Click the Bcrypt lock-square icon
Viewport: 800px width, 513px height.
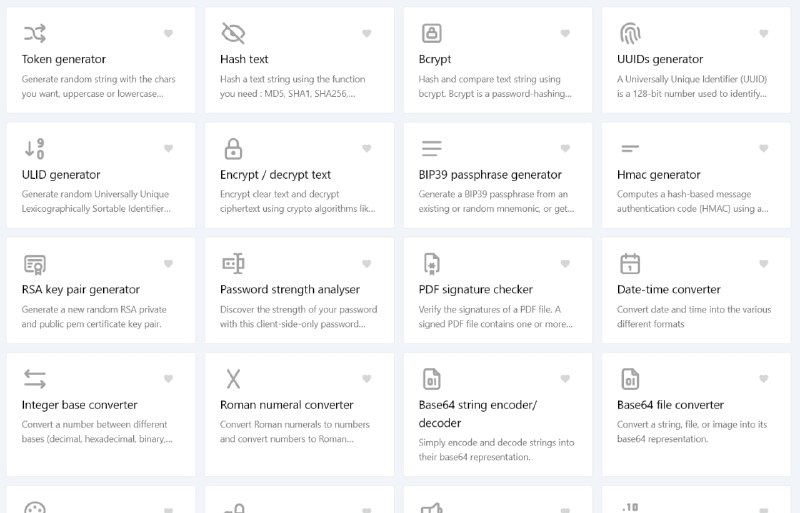pyautogui.click(x=432, y=33)
